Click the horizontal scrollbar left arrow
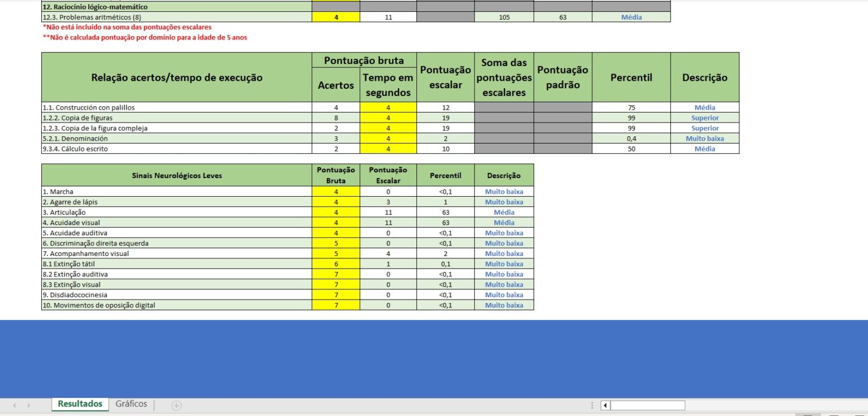Image resolution: width=868 pixels, height=416 pixels. (x=605, y=405)
